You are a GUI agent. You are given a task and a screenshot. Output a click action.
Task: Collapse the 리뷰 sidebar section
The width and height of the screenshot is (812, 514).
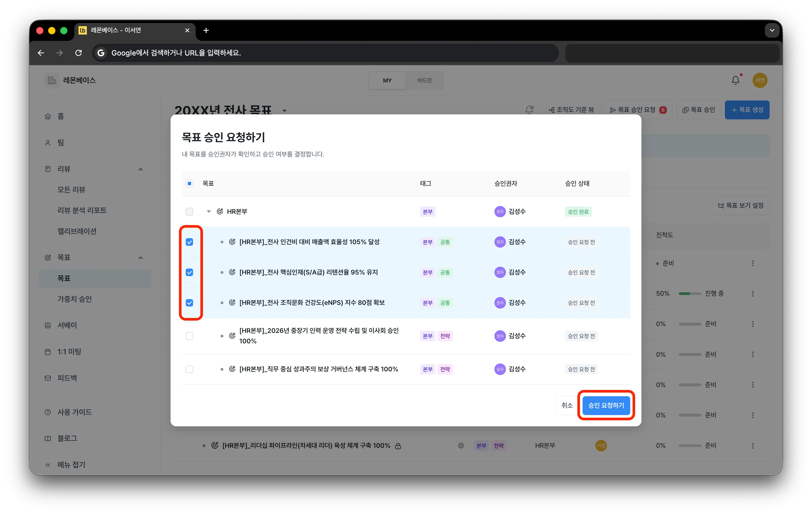point(141,169)
